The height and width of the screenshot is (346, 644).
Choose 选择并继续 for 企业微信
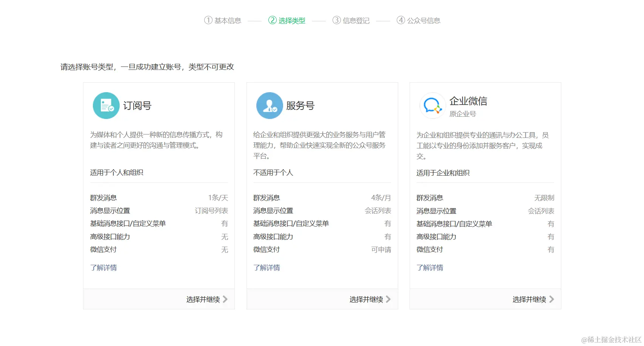(x=529, y=300)
